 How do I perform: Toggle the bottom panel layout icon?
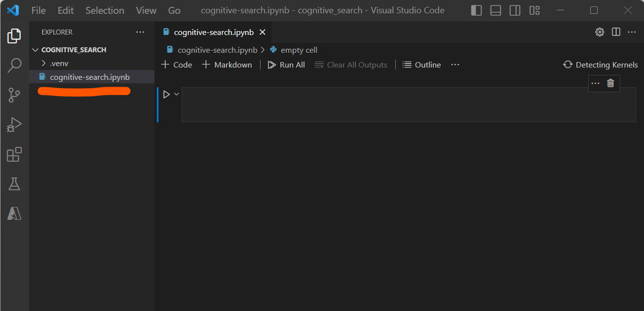pyautogui.click(x=496, y=10)
